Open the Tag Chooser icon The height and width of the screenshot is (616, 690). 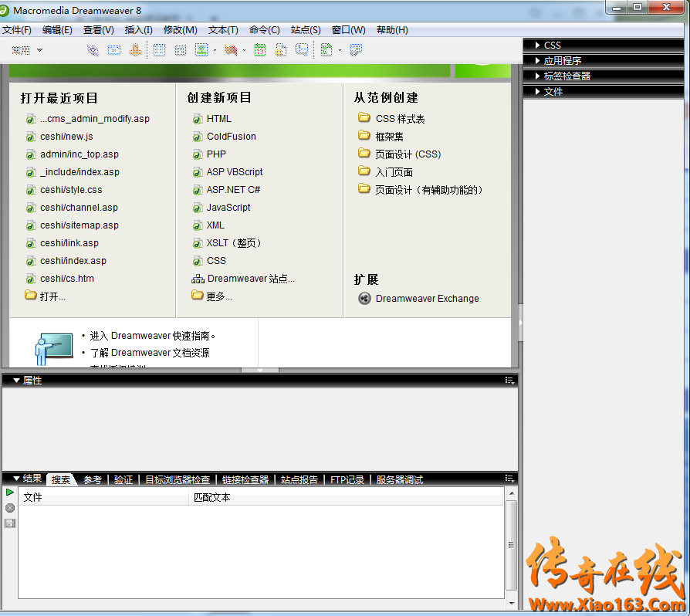[356, 50]
